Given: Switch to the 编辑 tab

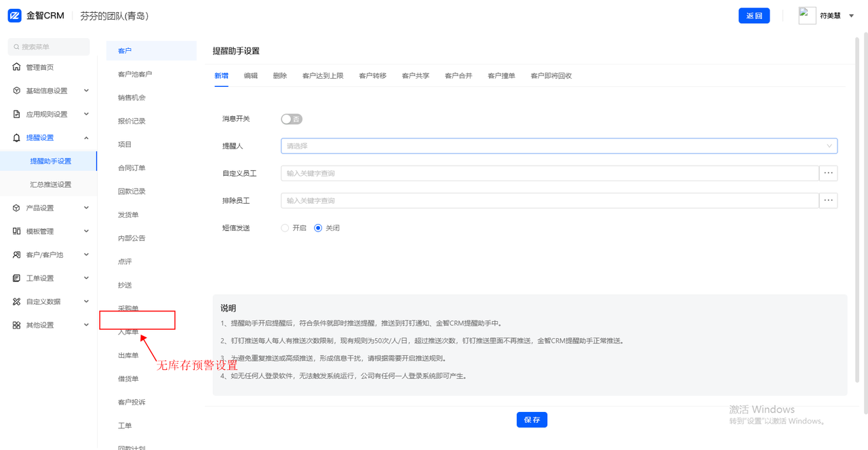Looking at the screenshot, I should click(251, 75).
